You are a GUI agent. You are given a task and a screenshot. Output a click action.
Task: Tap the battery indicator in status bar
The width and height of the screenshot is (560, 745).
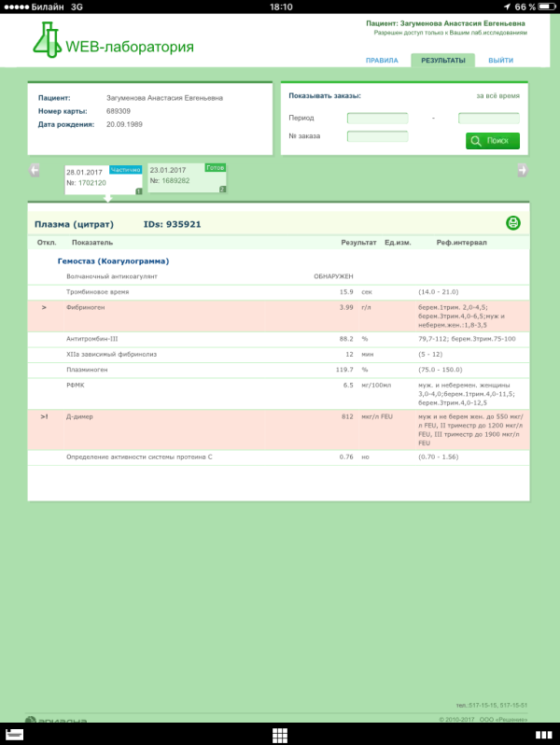click(545, 7)
